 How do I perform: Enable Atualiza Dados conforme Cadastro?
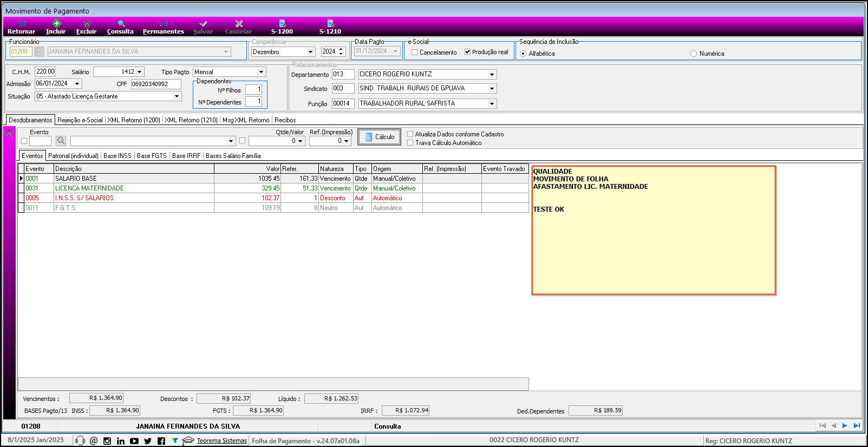point(410,134)
